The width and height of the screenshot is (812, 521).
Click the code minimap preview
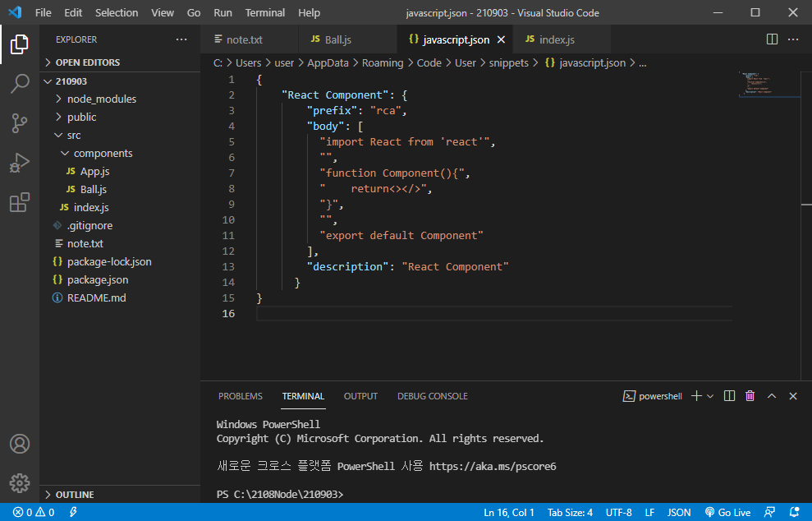pyautogui.click(x=758, y=84)
